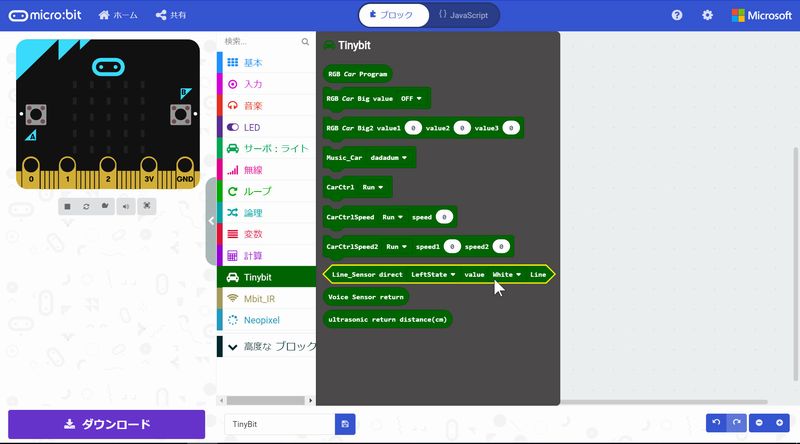Open the dadadum dropdown in Music_Car block
The image size is (800, 444).
pos(390,158)
